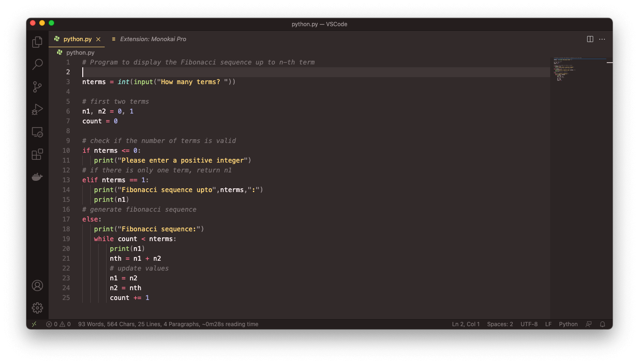Open the Explorer view in the activity bar
The width and height of the screenshot is (639, 364).
pyautogui.click(x=37, y=42)
